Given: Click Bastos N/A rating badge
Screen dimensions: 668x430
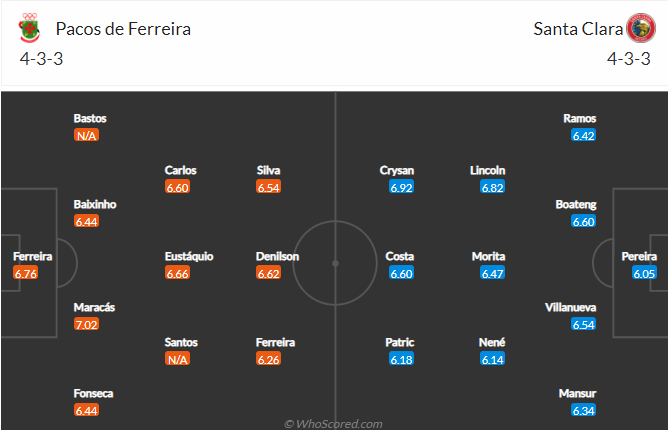Looking at the screenshot, I should (86, 135).
